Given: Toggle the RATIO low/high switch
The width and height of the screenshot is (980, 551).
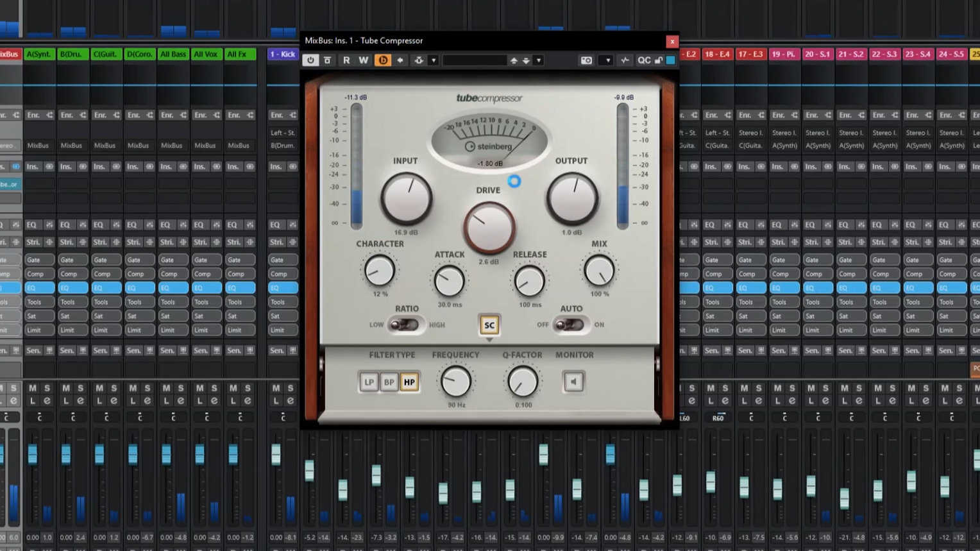Looking at the screenshot, I should (x=405, y=325).
